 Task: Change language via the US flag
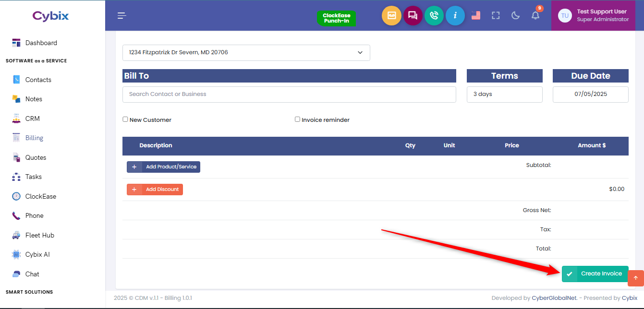pos(476,15)
